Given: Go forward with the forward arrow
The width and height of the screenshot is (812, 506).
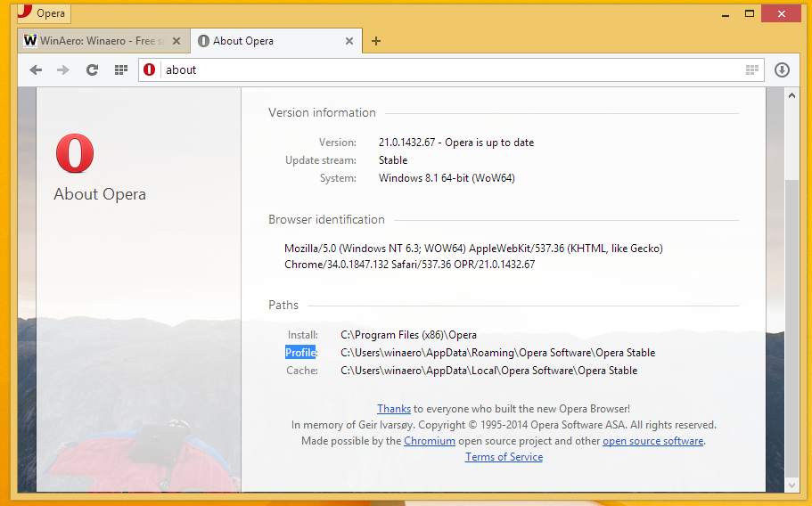Looking at the screenshot, I should click(63, 69).
